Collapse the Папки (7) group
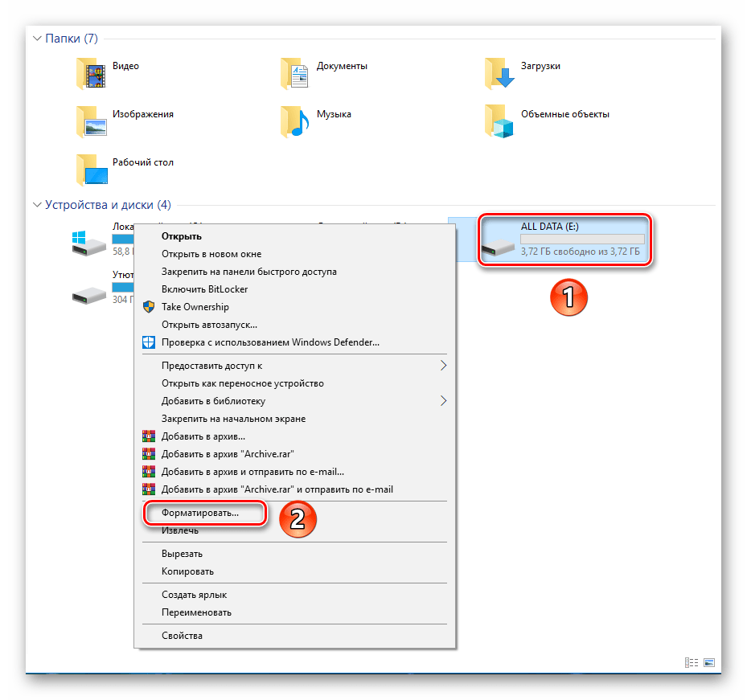This screenshot has width=747, height=700. click(x=37, y=39)
